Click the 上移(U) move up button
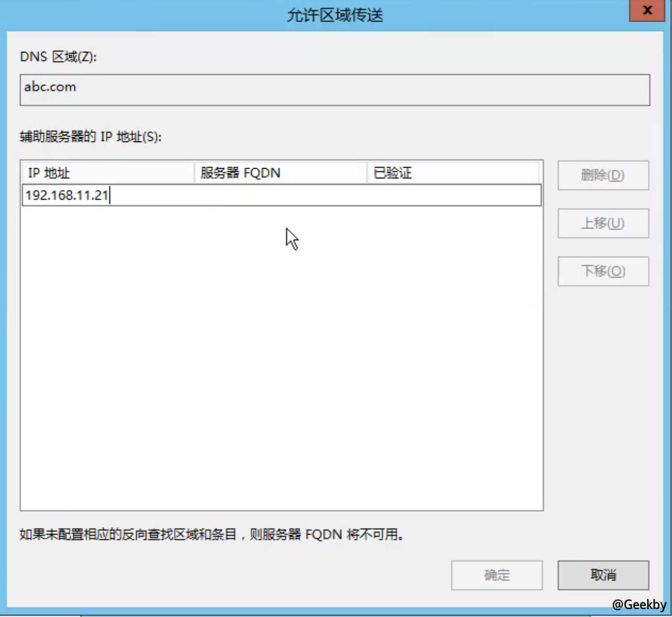Image resolution: width=672 pixels, height=617 pixels. coord(602,223)
